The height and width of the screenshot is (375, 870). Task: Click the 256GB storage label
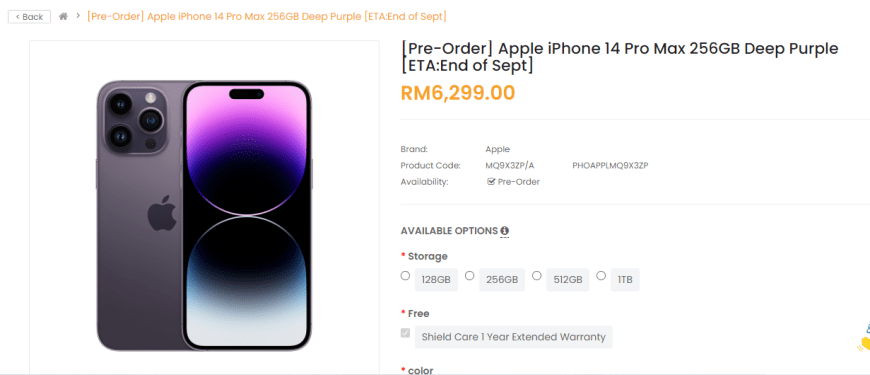pyautogui.click(x=502, y=280)
